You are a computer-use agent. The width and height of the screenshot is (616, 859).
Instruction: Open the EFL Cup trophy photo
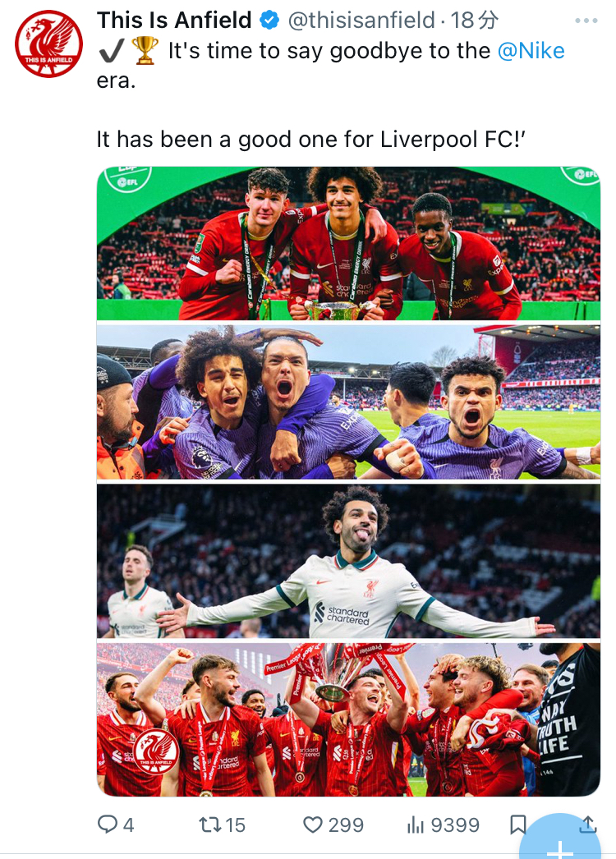coord(348,243)
